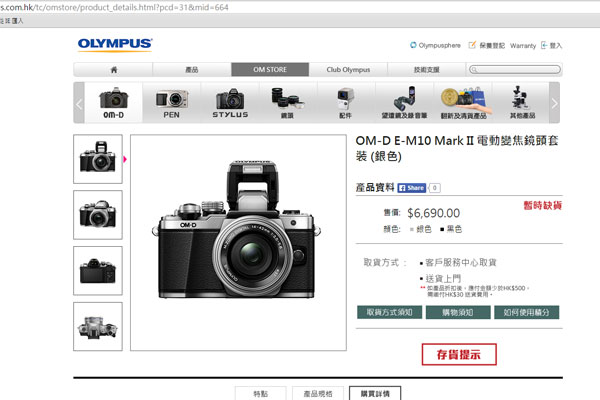Viewport: 600px width, 400px height.
Task: Click the browser address bar URL
Action: pyautogui.click(x=114, y=7)
